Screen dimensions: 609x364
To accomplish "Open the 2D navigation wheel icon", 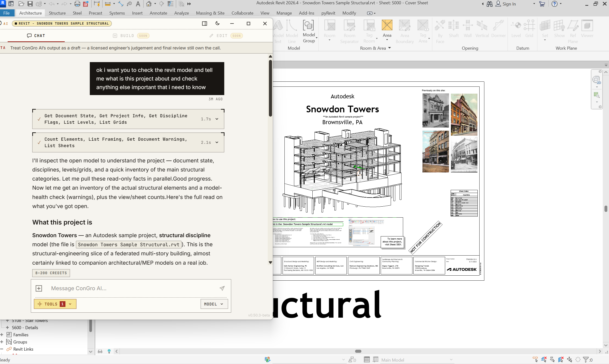I will pyautogui.click(x=596, y=80).
